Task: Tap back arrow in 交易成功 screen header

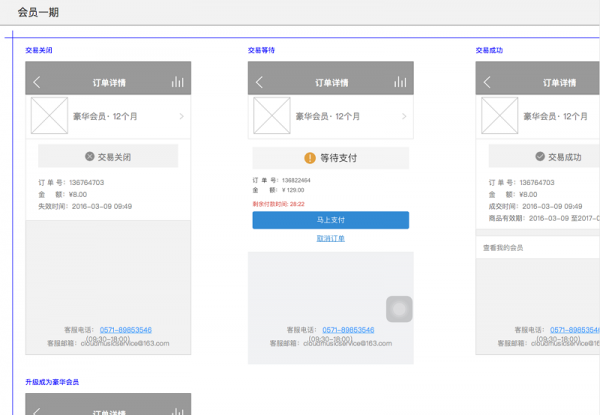Action: point(487,82)
